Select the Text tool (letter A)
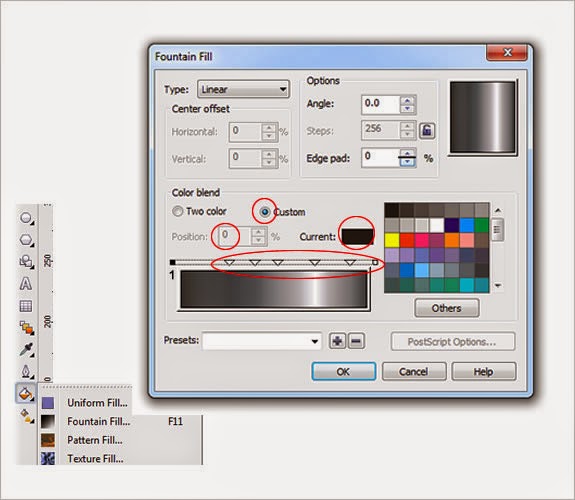 [26, 284]
